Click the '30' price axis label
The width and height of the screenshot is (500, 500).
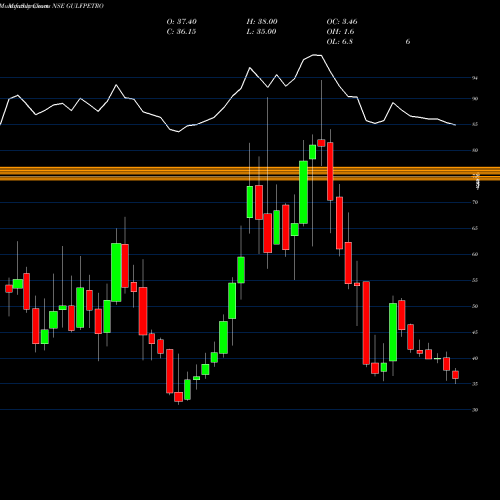tap(475, 410)
